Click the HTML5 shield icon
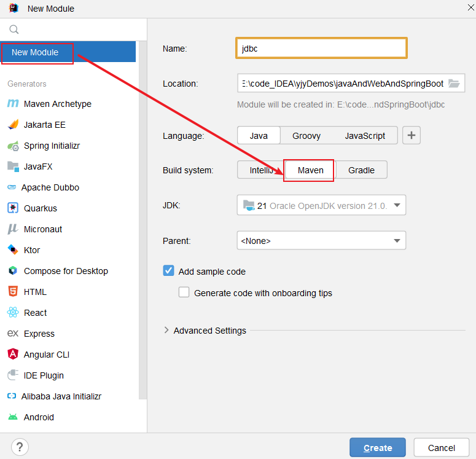 [x=13, y=291]
